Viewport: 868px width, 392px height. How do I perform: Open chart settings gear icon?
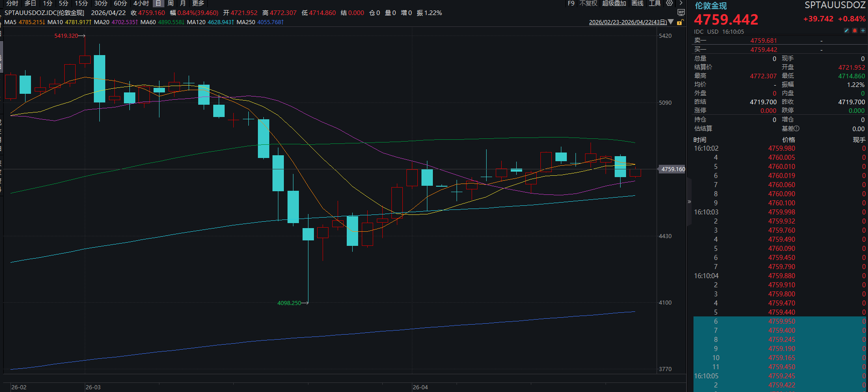[669, 3]
